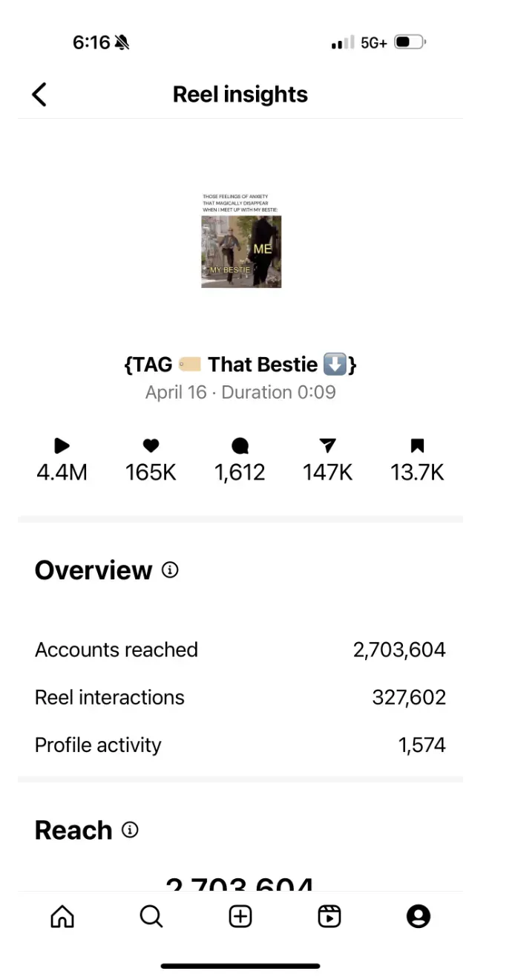Tap the saves bookmark icon
Image resolution: width=515 pixels, height=980 pixels.
click(417, 445)
